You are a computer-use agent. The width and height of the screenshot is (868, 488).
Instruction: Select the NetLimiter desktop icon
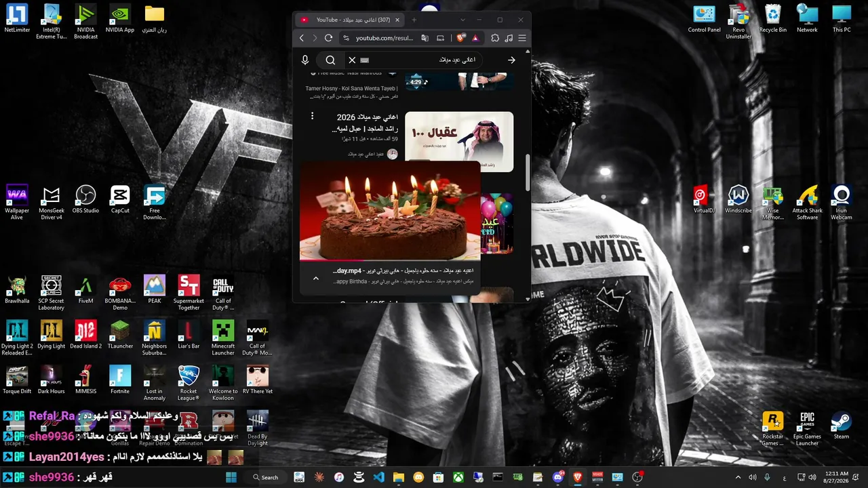tap(17, 19)
